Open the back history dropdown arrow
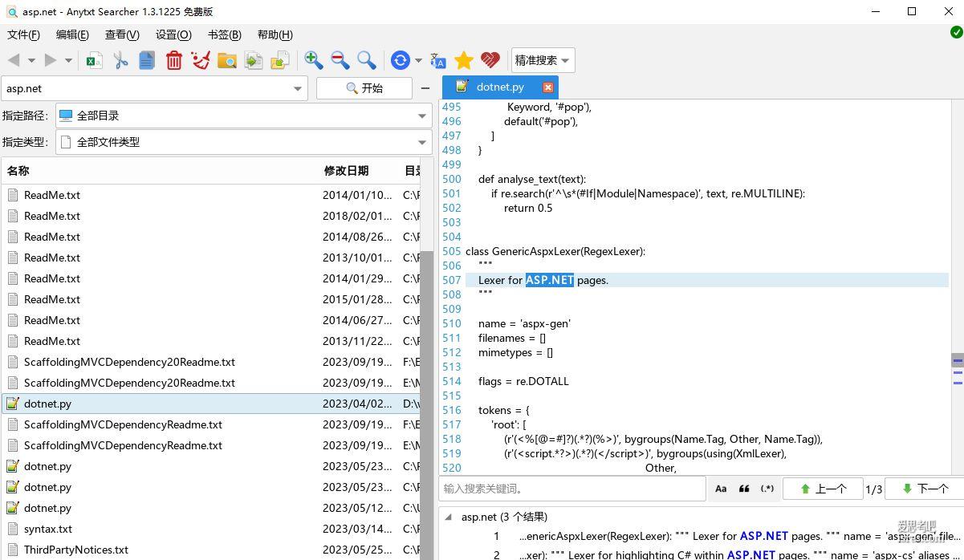 click(x=31, y=60)
